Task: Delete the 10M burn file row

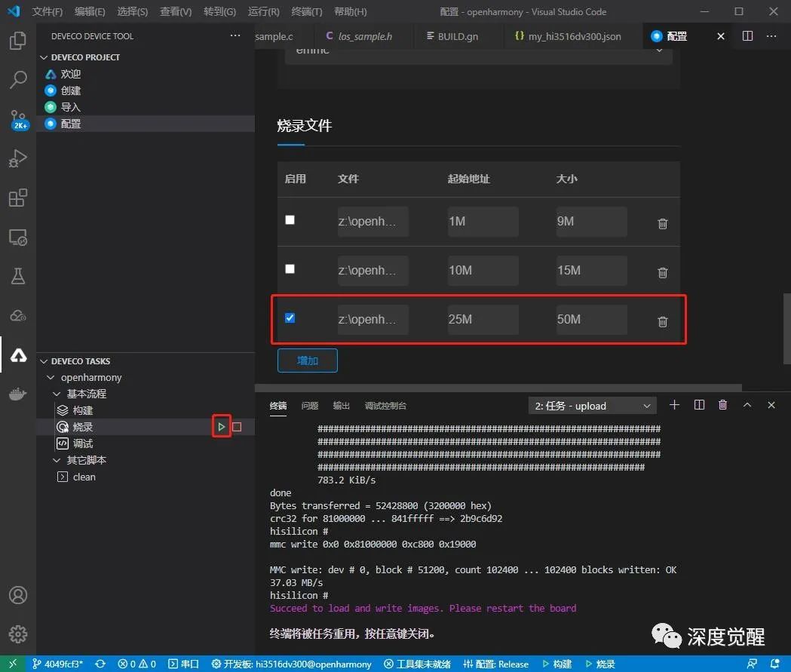Action: coord(663,272)
